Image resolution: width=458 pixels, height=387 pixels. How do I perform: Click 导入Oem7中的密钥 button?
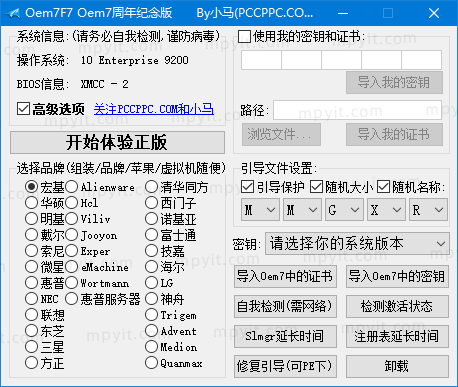[x=397, y=276]
